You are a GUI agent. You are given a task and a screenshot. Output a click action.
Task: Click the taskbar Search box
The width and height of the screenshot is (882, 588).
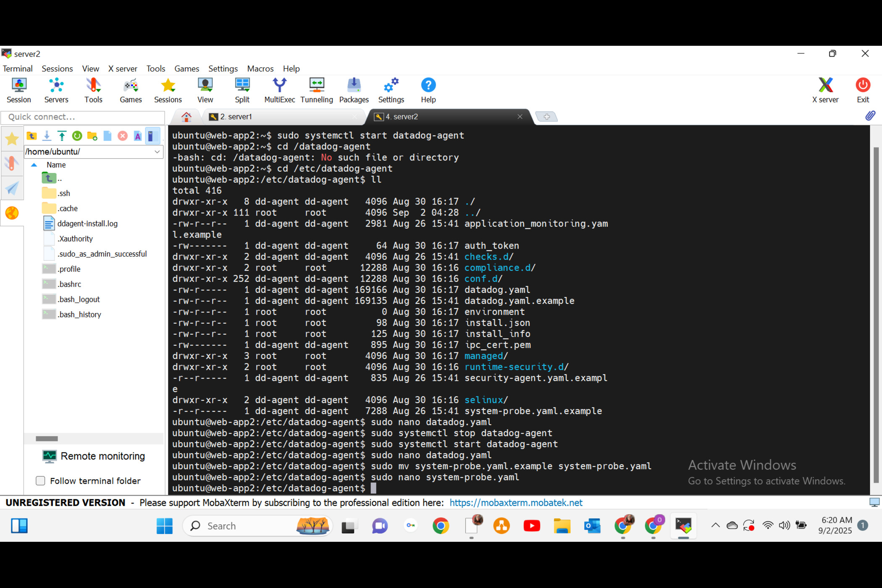258,526
